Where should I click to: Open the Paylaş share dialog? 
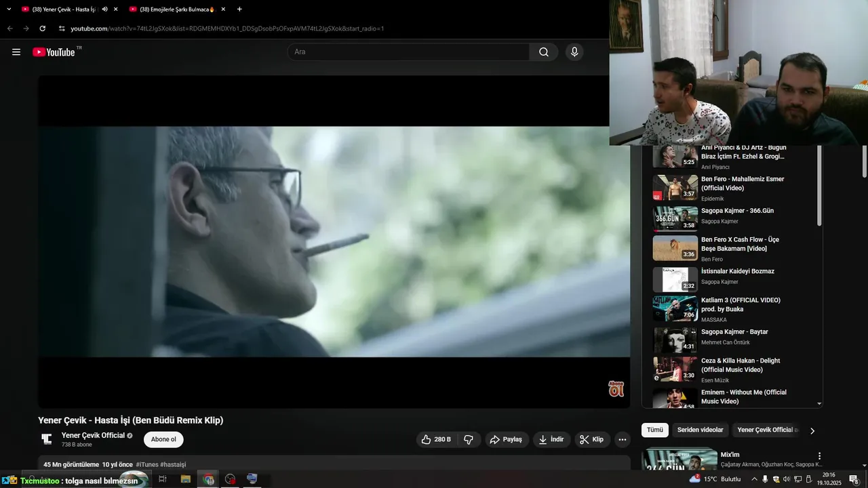(x=506, y=439)
